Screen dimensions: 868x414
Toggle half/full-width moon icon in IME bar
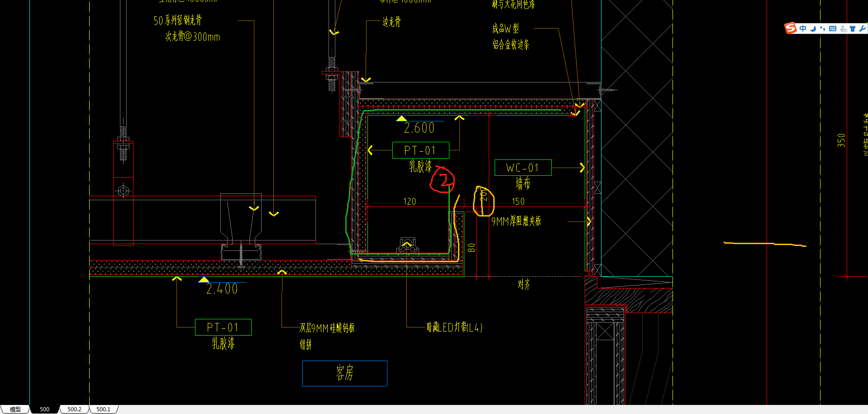813,29
